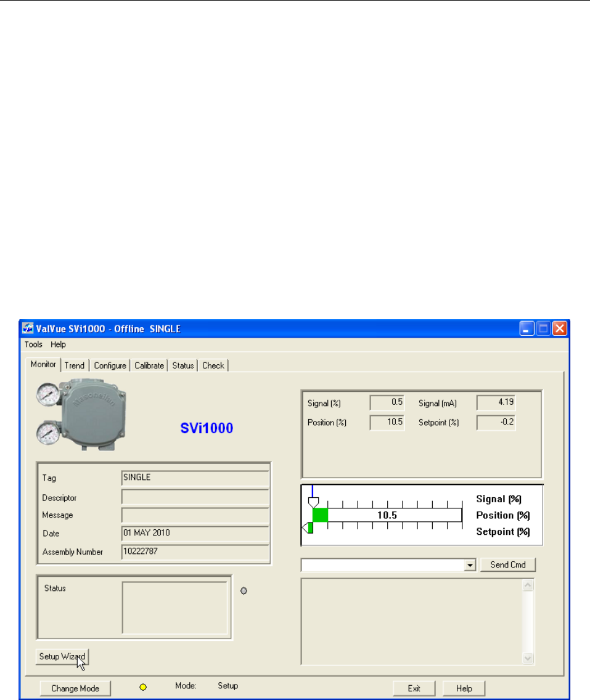The image size is (590, 700).
Task: Click the command output scroll up arrow
Action: coord(528,585)
